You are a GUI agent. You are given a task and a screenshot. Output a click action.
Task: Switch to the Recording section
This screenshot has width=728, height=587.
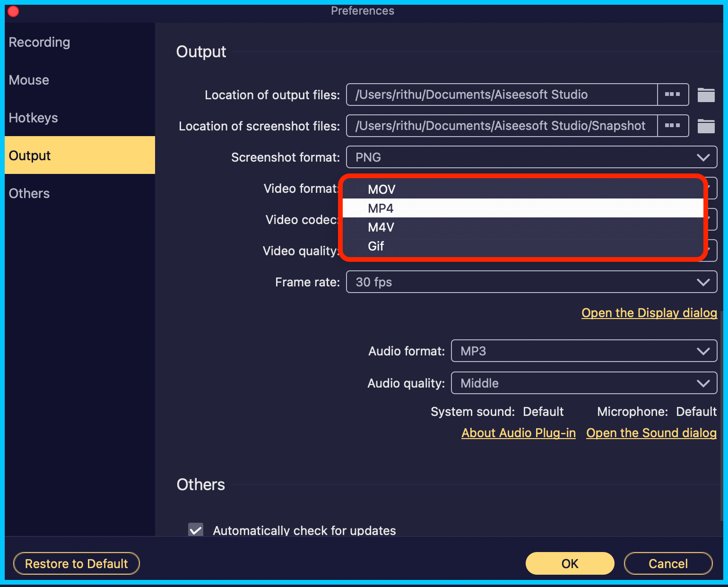tap(80, 42)
